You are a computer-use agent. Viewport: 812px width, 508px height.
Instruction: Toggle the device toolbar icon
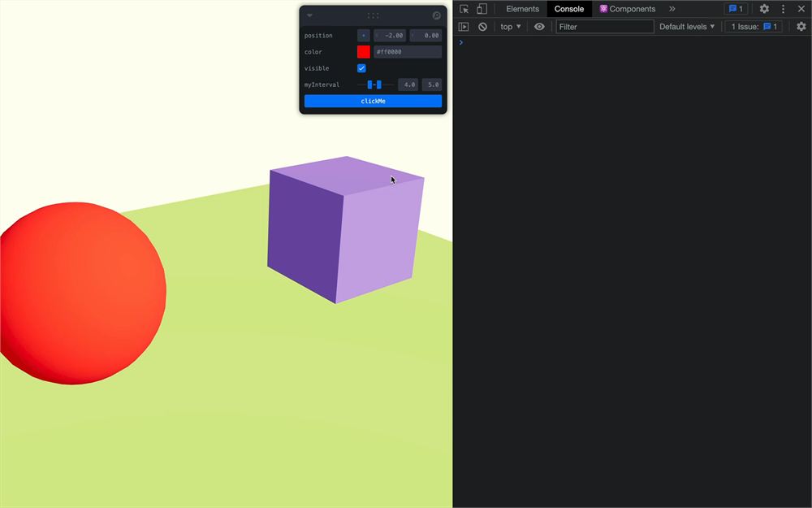[x=482, y=9]
